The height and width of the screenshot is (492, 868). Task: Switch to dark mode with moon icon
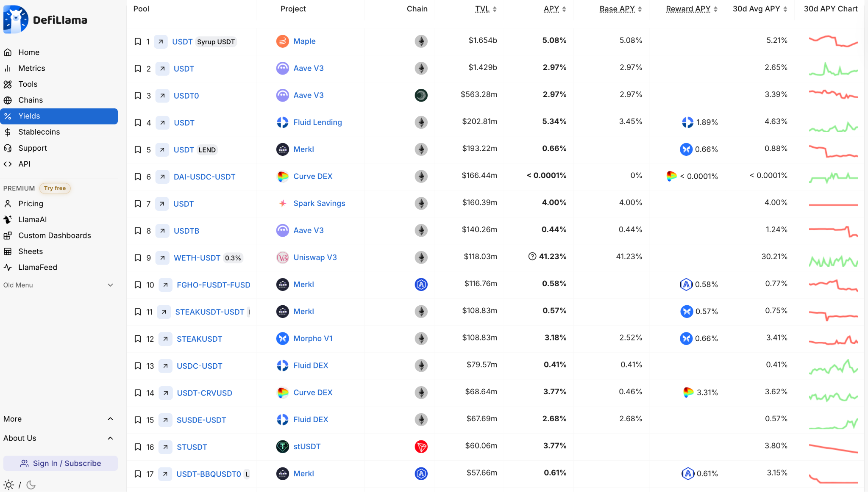coord(31,485)
